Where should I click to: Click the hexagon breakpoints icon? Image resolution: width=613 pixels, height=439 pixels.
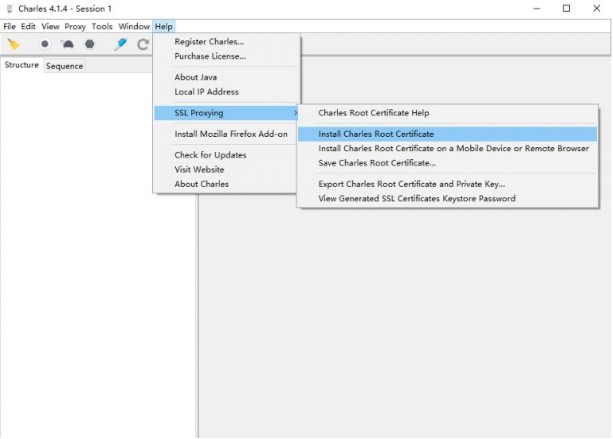point(90,44)
